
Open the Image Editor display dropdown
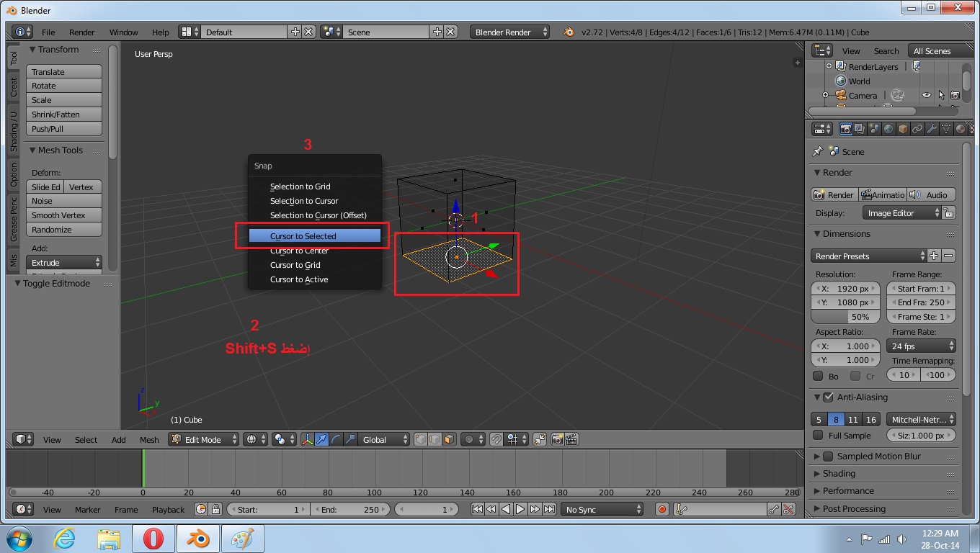pos(901,213)
